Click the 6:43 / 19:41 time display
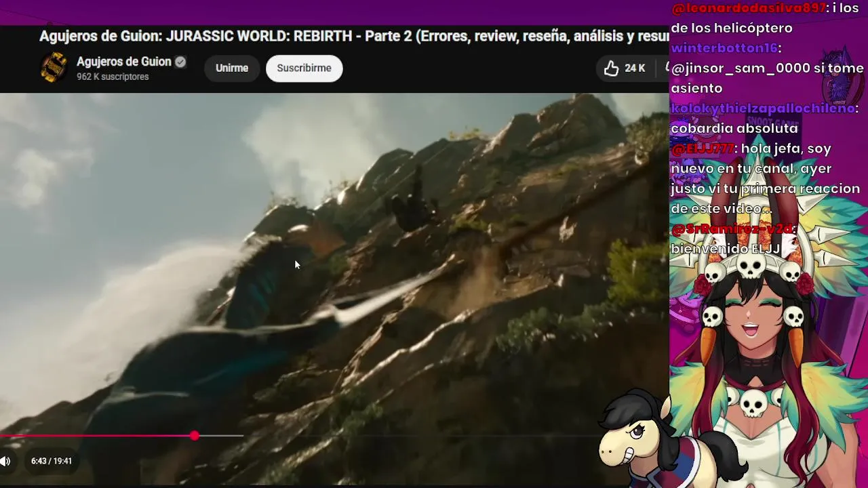This screenshot has width=868, height=488. 52,461
